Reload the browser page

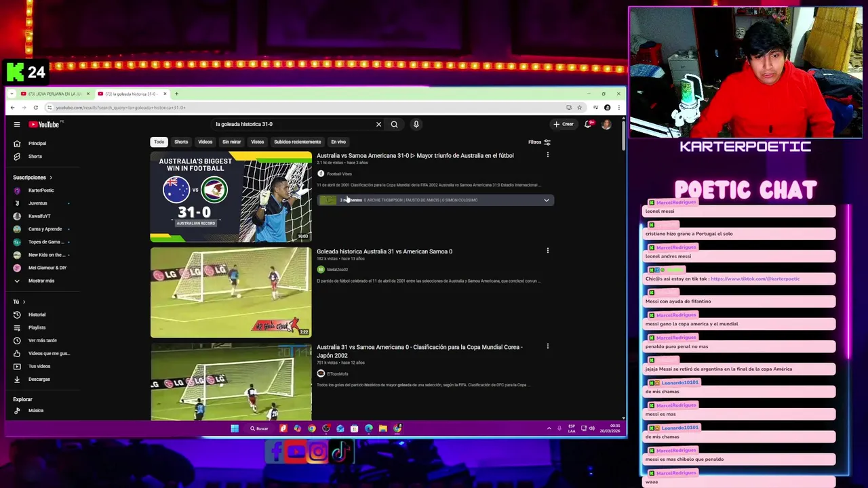35,107
